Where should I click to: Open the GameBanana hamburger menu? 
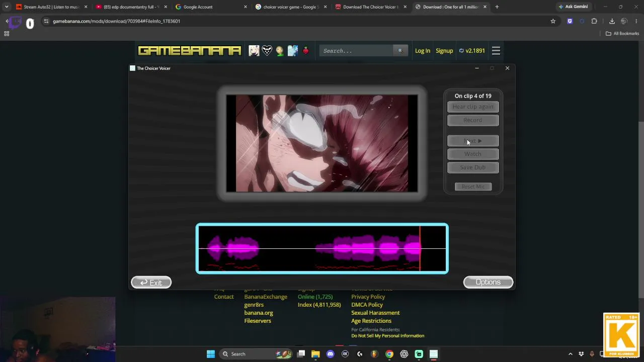click(496, 51)
